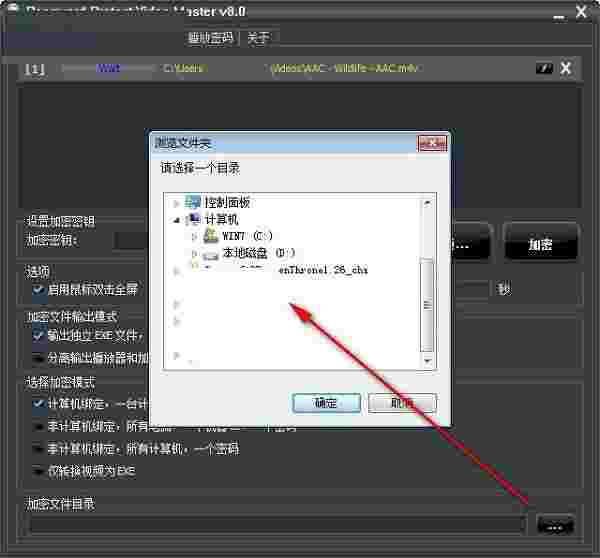The image size is (600, 558).
Task: Click the 计算机 computer icon in tree
Action: coord(194,219)
